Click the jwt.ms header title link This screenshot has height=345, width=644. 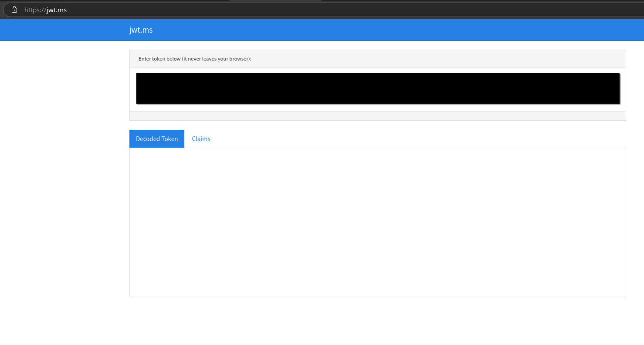coord(141,30)
